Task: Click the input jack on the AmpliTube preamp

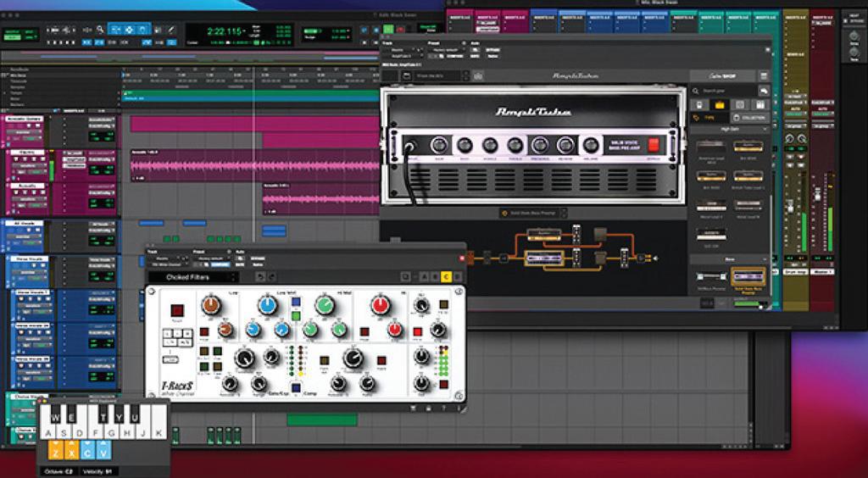Action: point(409,146)
